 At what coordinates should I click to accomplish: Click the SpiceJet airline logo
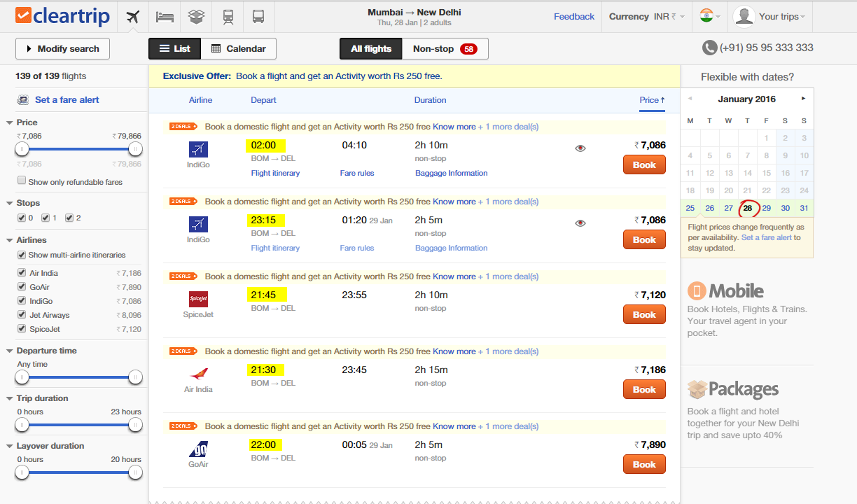[x=198, y=299]
